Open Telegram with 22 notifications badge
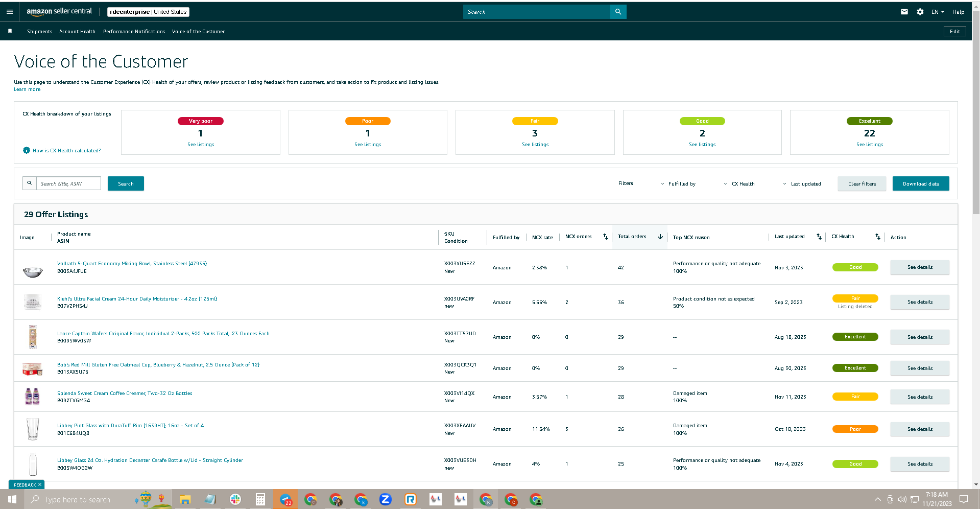 pyautogui.click(x=285, y=499)
